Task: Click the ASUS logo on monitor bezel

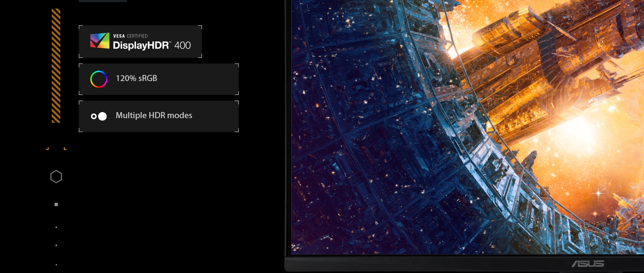Action: click(x=588, y=264)
